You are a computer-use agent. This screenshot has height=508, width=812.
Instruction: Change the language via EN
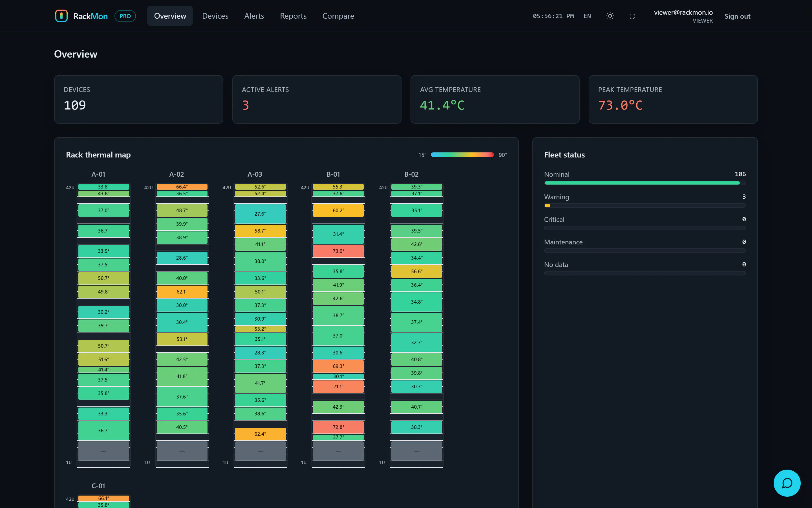[x=587, y=16]
